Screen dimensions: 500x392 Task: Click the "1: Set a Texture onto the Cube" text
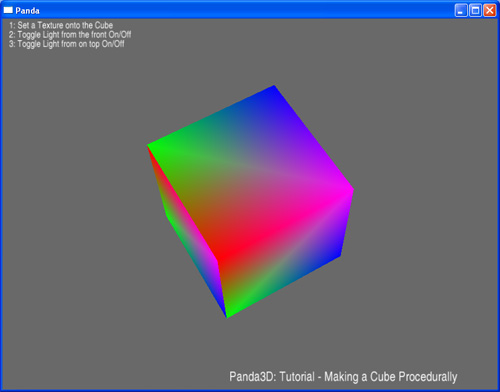(61, 25)
